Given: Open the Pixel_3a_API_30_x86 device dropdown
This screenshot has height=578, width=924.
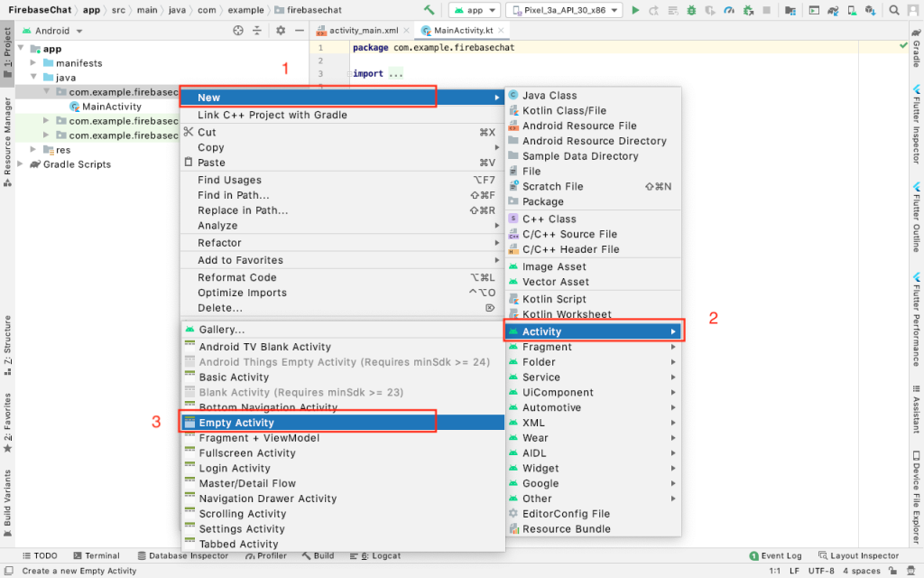Looking at the screenshot, I should click(564, 10).
